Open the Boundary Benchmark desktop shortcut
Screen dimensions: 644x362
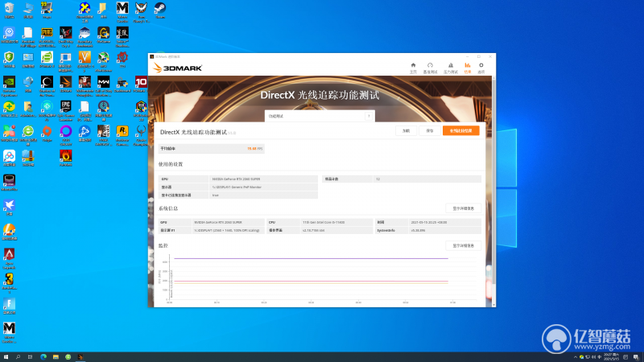click(x=85, y=37)
